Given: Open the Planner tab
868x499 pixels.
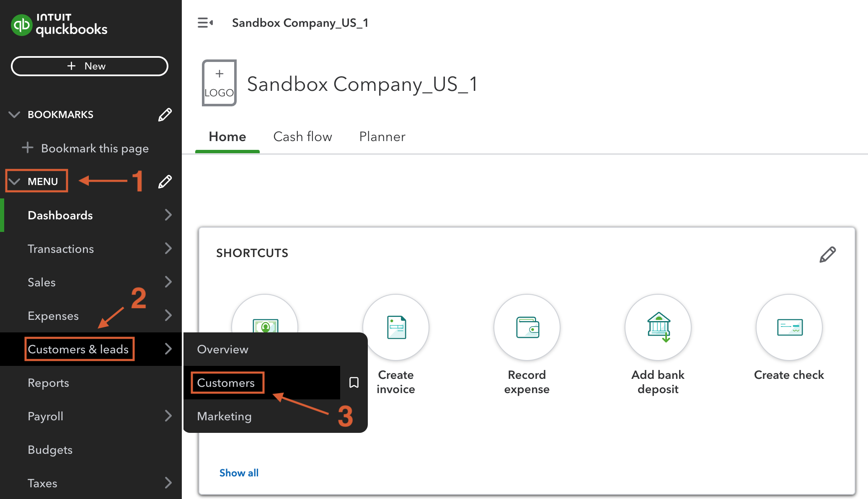Looking at the screenshot, I should 382,136.
